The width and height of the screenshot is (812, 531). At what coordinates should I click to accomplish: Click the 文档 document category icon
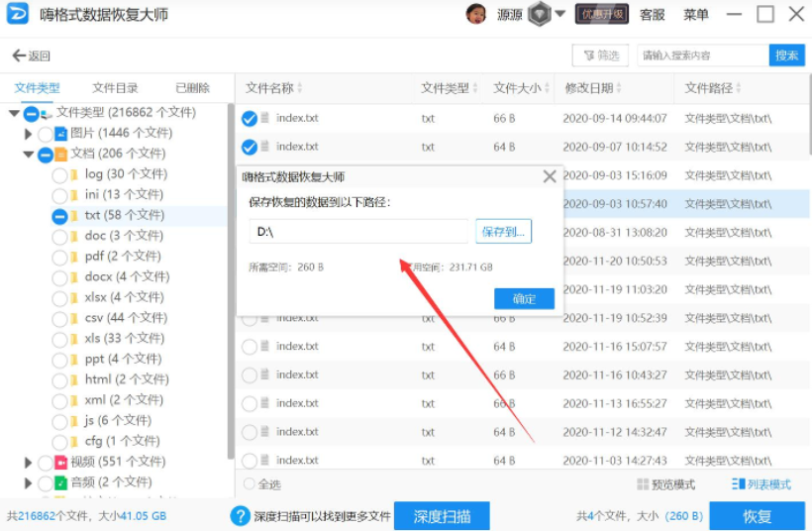61,154
